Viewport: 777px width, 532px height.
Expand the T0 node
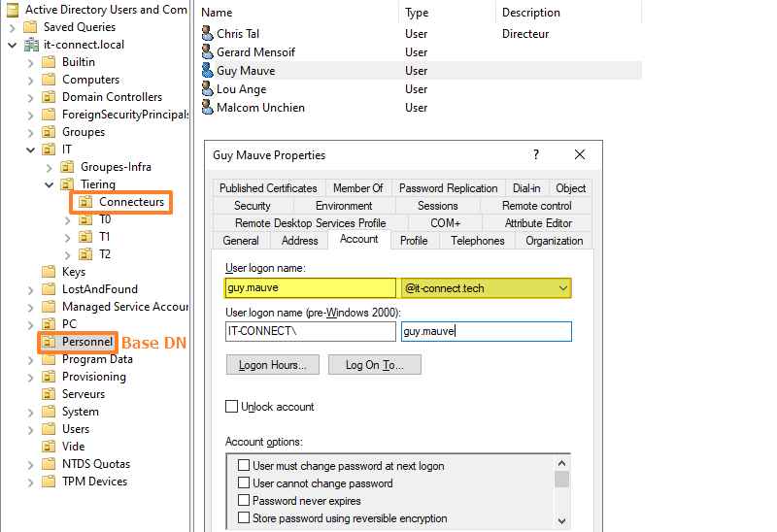tap(68, 220)
